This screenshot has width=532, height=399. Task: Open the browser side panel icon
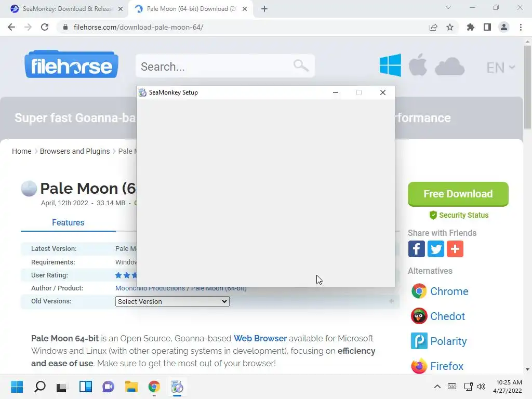[x=487, y=27]
